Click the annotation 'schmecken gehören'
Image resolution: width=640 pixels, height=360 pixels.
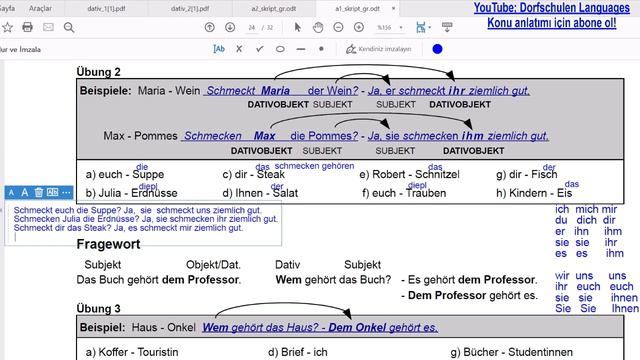click(314, 166)
